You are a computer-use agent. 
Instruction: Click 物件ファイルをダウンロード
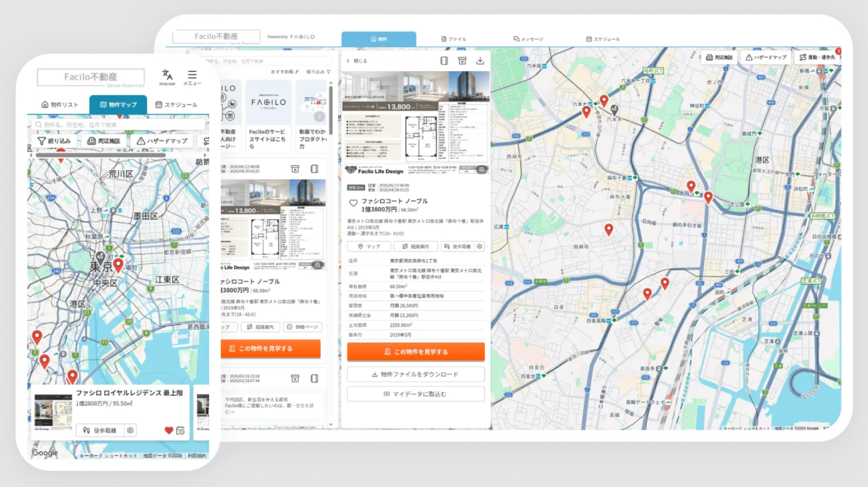pyautogui.click(x=416, y=375)
